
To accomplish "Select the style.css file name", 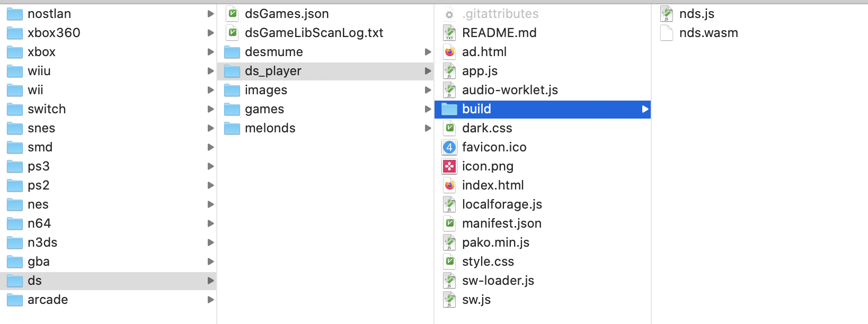I will coord(488,262).
